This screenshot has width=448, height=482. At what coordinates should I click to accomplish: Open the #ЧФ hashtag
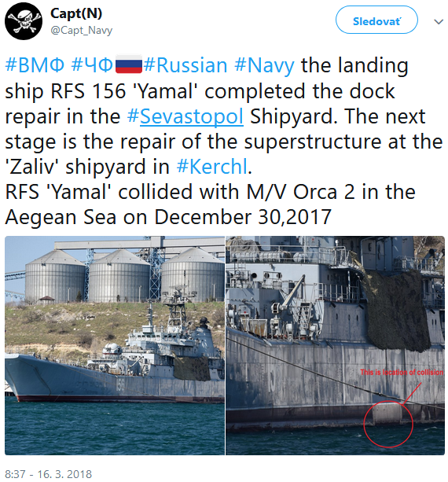tap(92, 65)
